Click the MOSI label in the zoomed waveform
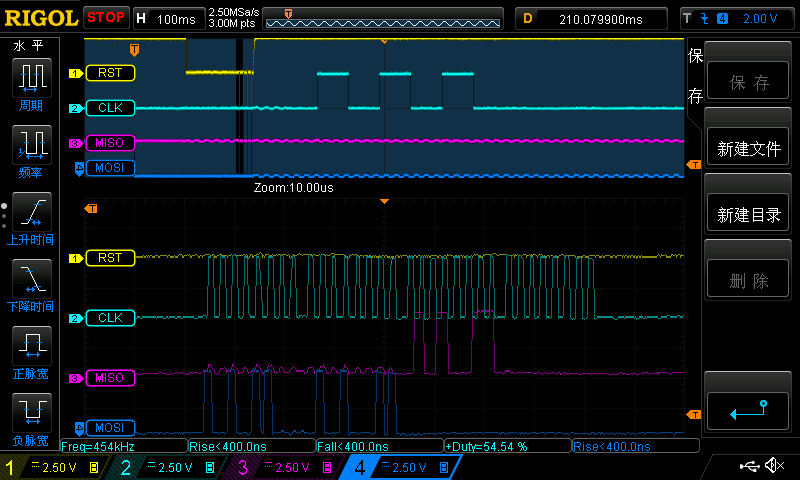 tap(110, 427)
